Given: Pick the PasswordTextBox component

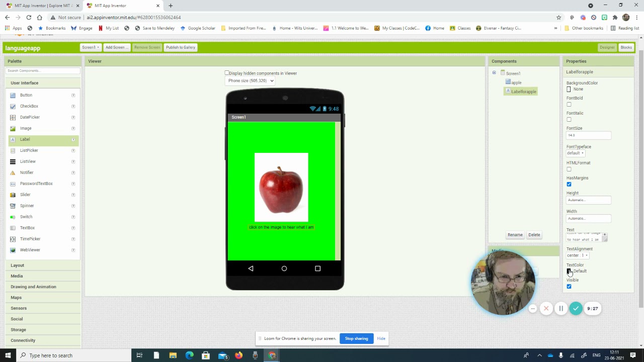Looking at the screenshot, I should 36,184.
